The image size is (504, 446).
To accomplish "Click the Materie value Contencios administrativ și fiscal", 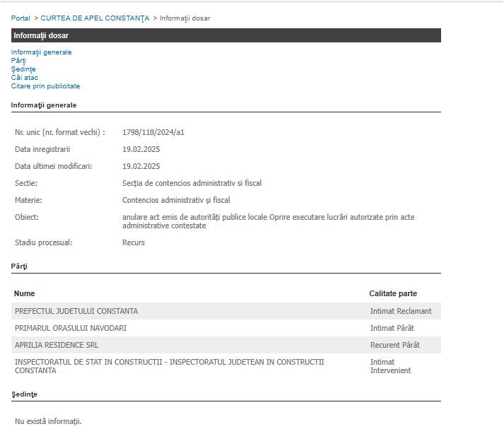I will (x=176, y=200).
